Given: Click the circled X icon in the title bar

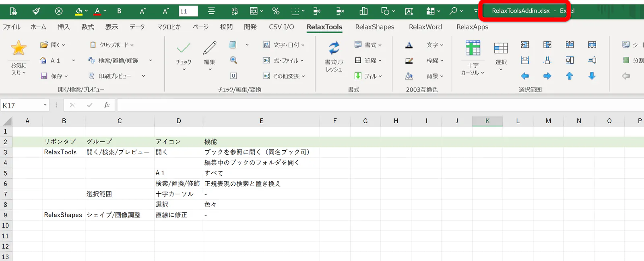Looking at the screenshot, I should [x=59, y=11].
